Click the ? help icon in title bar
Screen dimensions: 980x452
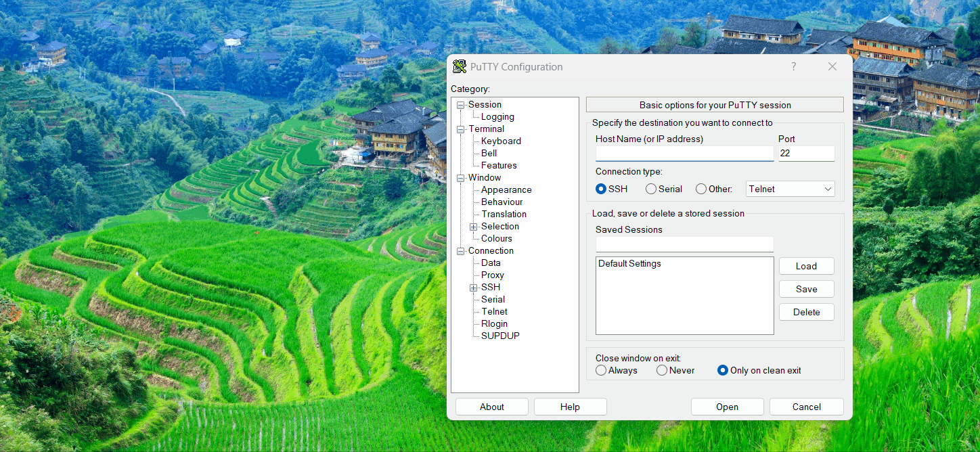click(793, 66)
